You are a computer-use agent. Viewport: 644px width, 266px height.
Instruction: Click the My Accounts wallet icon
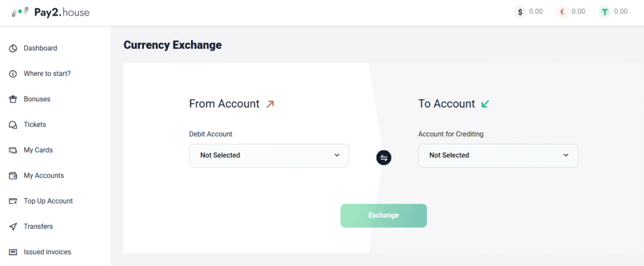13,175
